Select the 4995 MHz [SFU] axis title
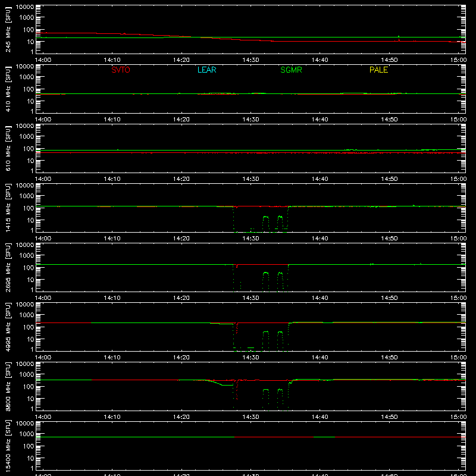Image resolution: width=476 pixels, height=476 pixels. (x=8, y=327)
